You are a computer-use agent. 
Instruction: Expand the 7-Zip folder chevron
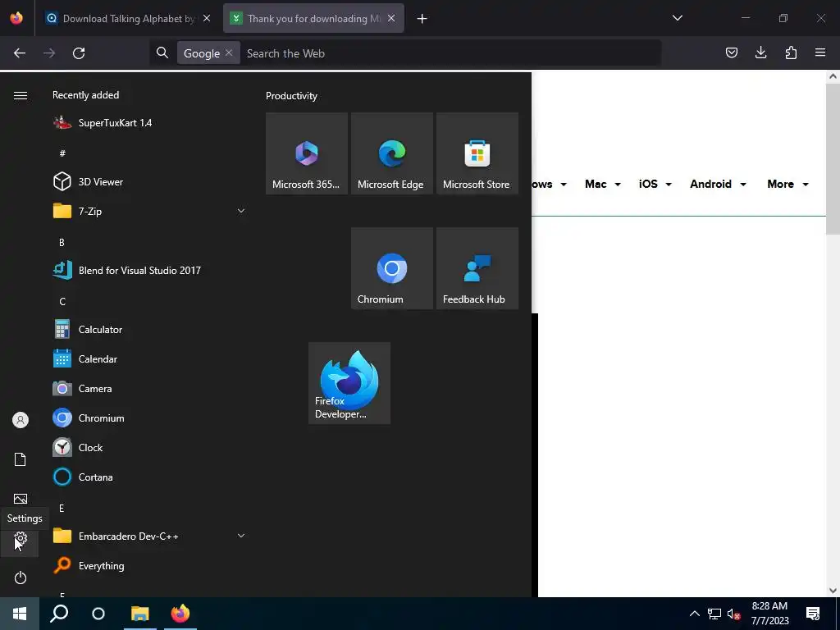click(241, 211)
